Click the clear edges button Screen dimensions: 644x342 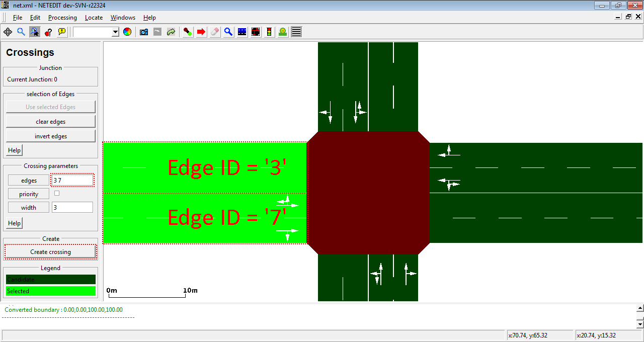tap(51, 122)
